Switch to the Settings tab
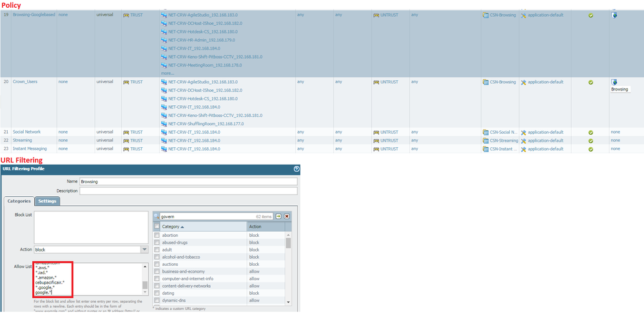Screen dimensions: 644x313 [47, 201]
